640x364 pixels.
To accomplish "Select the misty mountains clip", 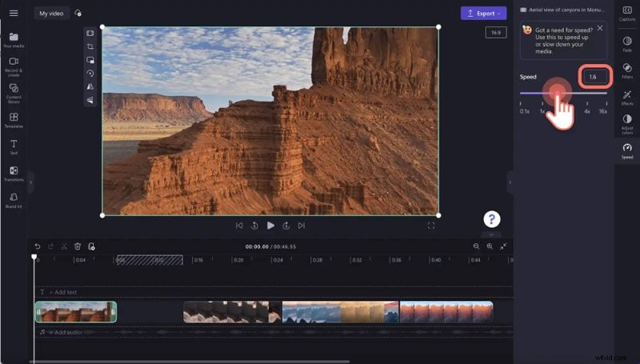I will 341,312.
